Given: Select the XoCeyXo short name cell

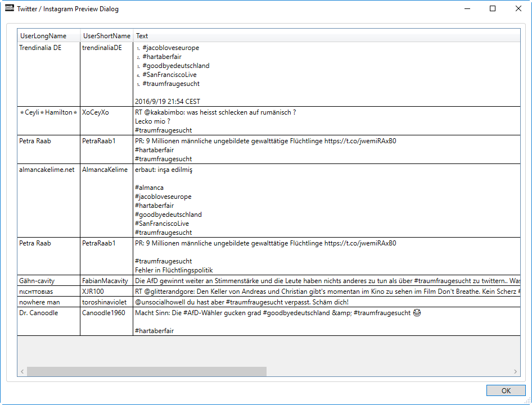Looking at the screenshot, I should [x=106, y=121].
